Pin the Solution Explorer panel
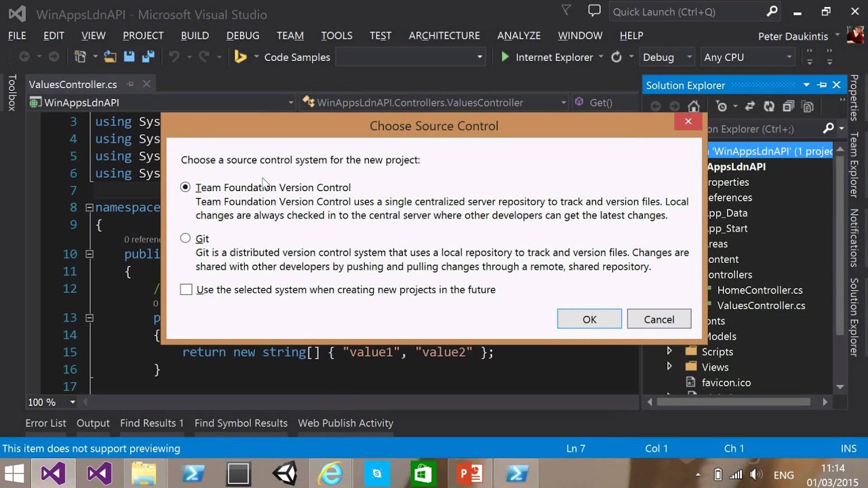The width and height of the screenshot is (868, 488). click(822, 85)
